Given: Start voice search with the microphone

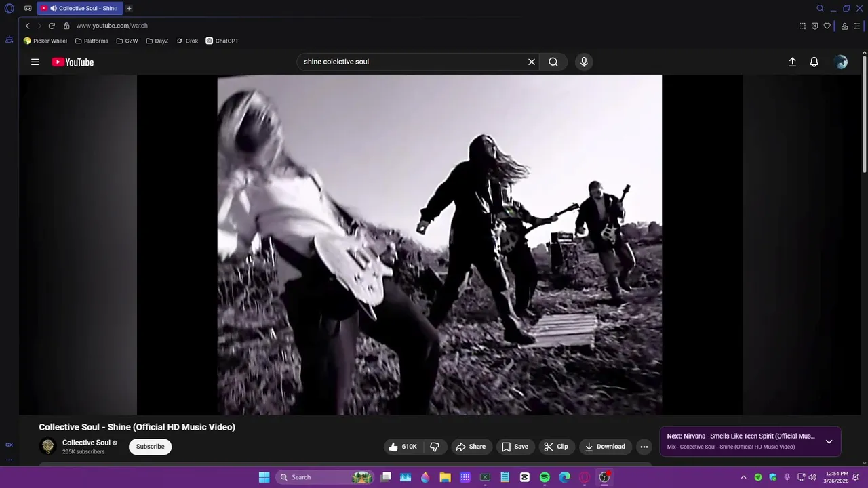Looking at the screenshot, I should pos(584,62).
